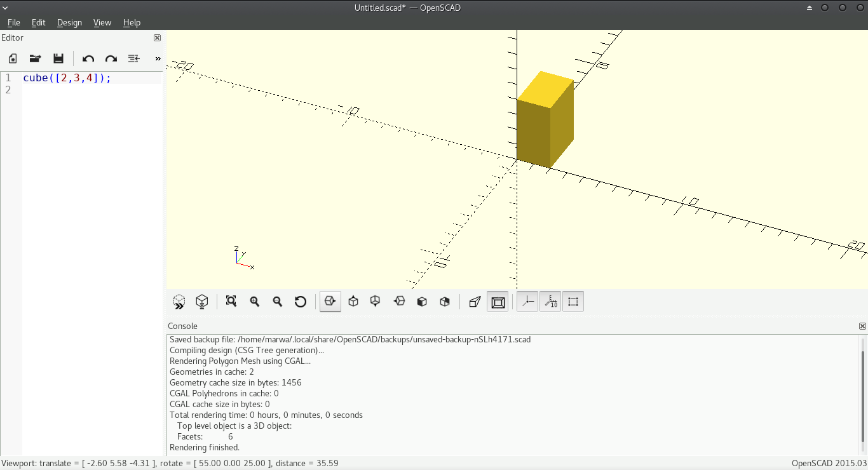
Task: Zoom in on the 3D view
Action: pos(255,302)
